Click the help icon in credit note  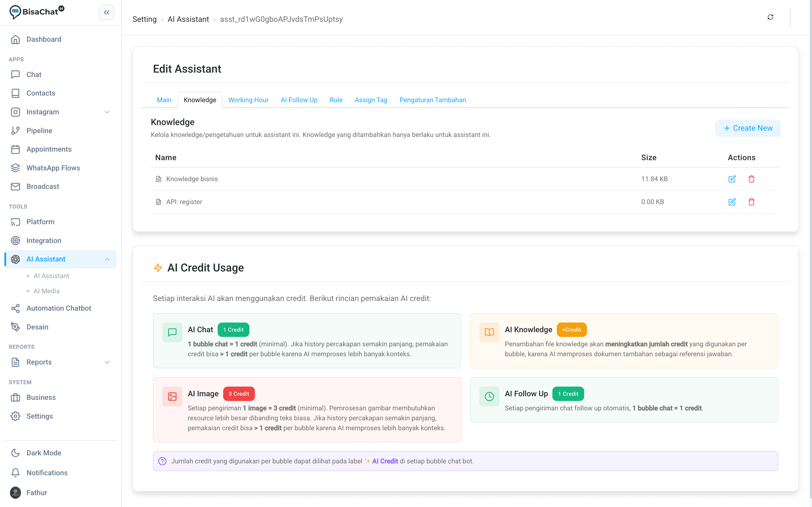(x=162, y=461)
